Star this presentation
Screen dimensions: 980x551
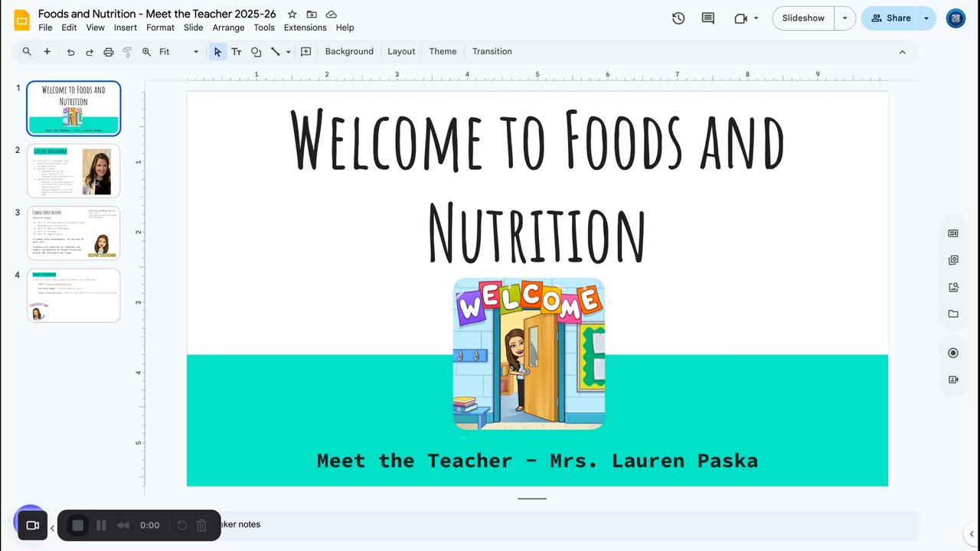pyautogui.click(x=292, y=15)
